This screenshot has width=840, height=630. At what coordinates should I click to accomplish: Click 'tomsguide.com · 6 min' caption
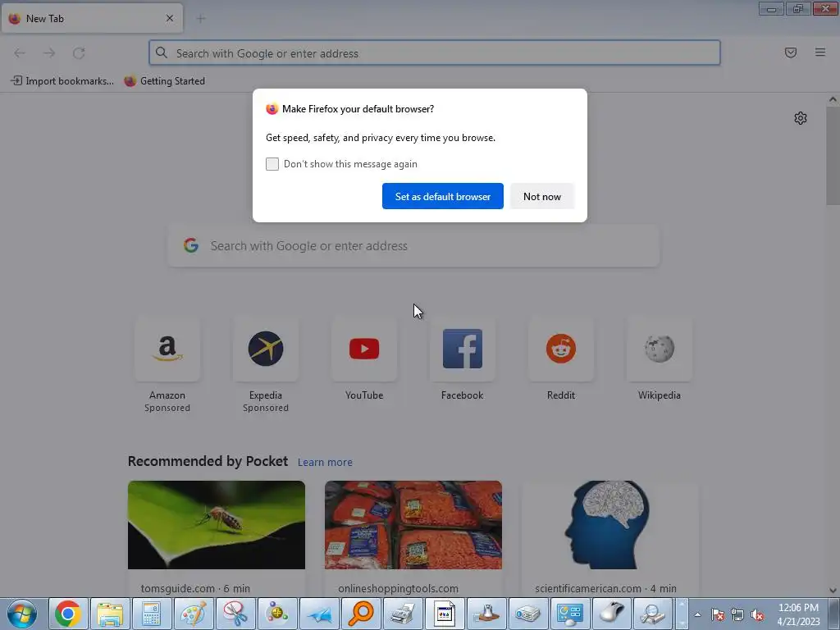195,588
